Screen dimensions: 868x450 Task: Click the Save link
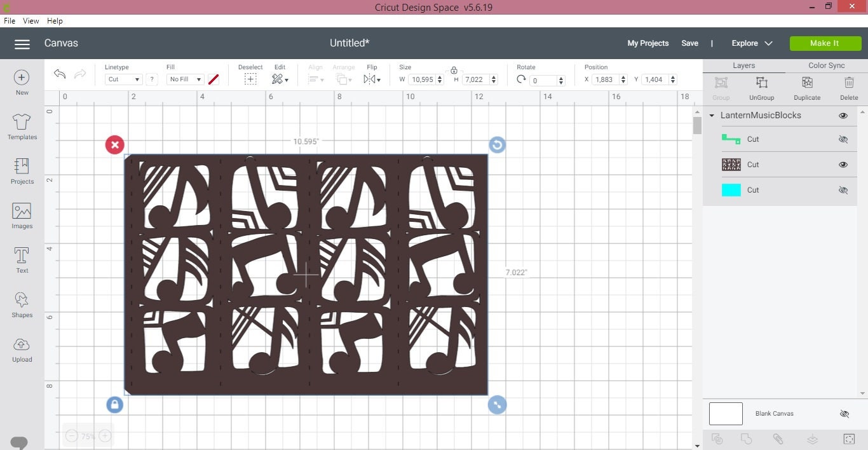pyautogui.click(x=689, y=43)
